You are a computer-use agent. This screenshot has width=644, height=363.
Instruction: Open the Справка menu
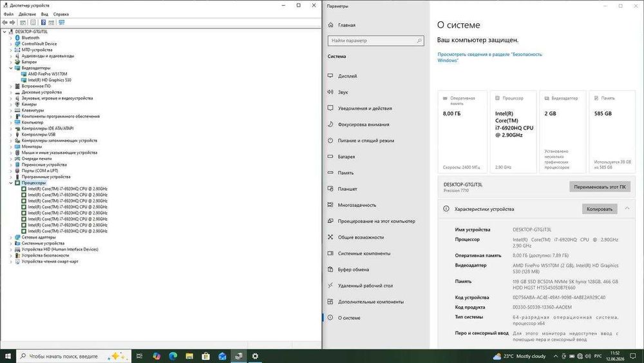pyautogui.click(x=61, y=14)
